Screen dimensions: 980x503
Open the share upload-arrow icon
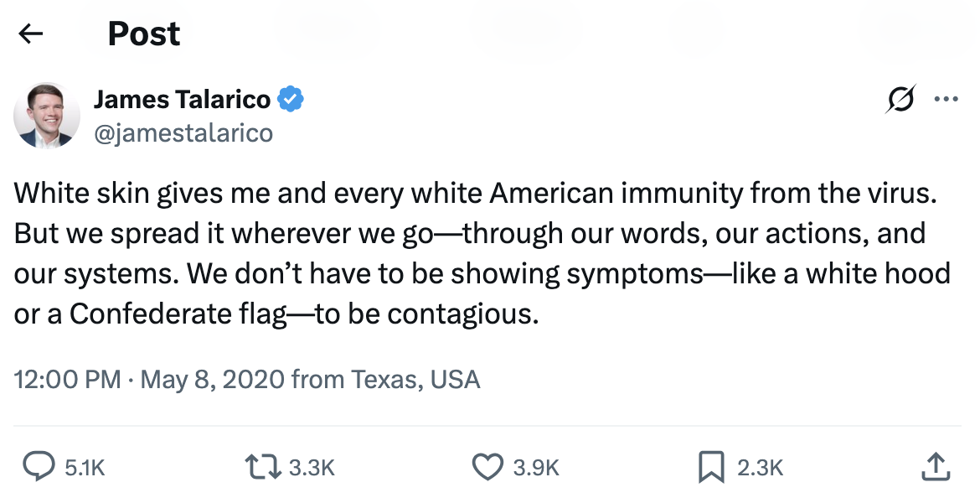(936, 467)
